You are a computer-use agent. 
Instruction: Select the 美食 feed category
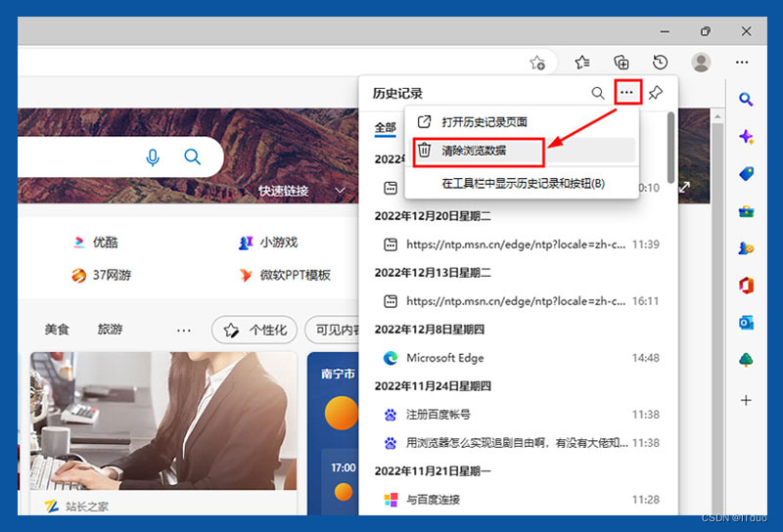pos(57,330)
